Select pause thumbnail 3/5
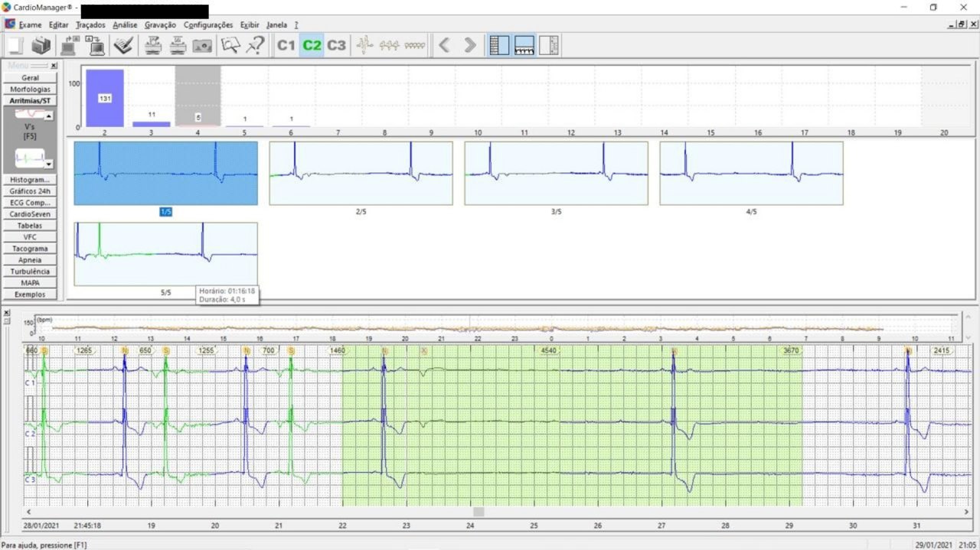This screenshot has width=980, height=550. (x=556, y=173)
